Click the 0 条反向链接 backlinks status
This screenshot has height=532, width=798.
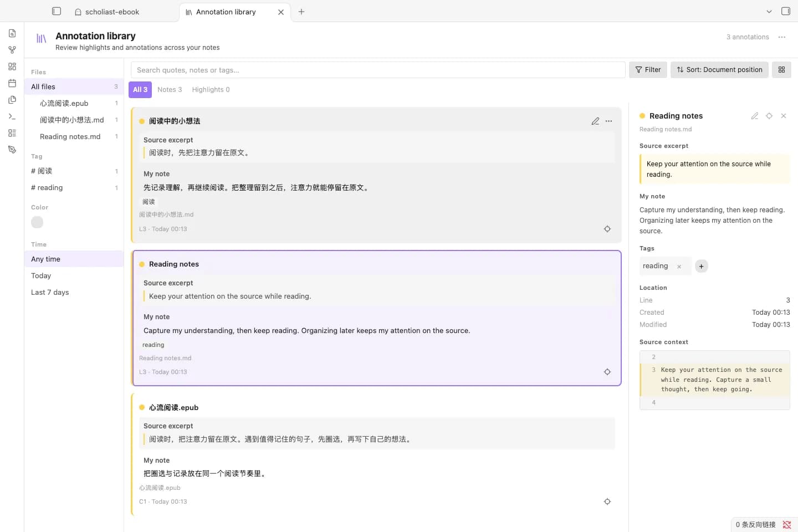755,525
